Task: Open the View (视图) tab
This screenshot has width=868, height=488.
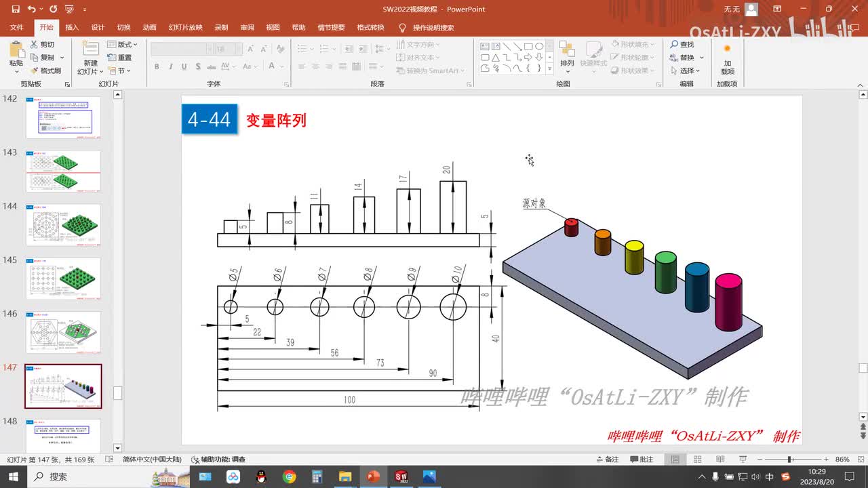Action: 273,28
